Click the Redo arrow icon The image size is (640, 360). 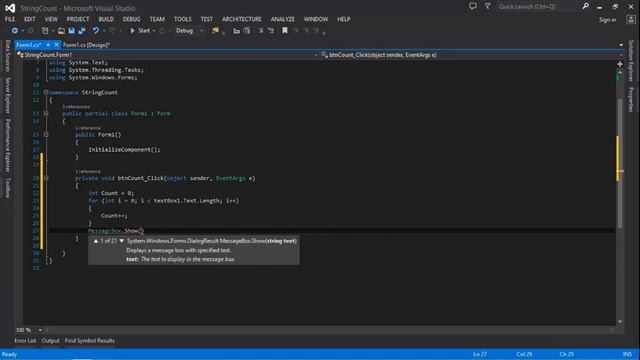112,31
